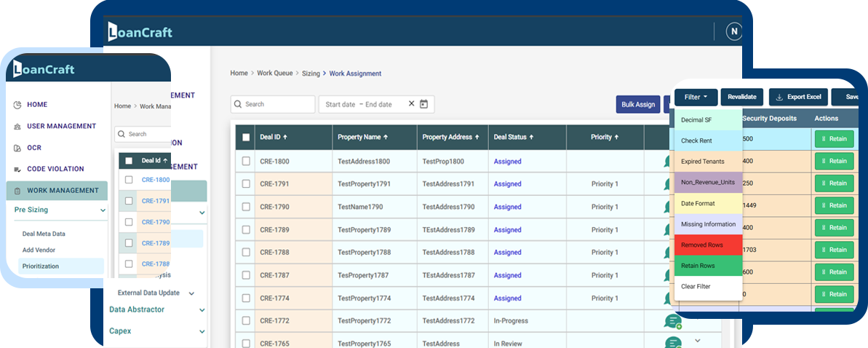Tick the checkbox for deal CRE-1774
The width and height of the screenshot is (868, 348).
tap(247, 298)
